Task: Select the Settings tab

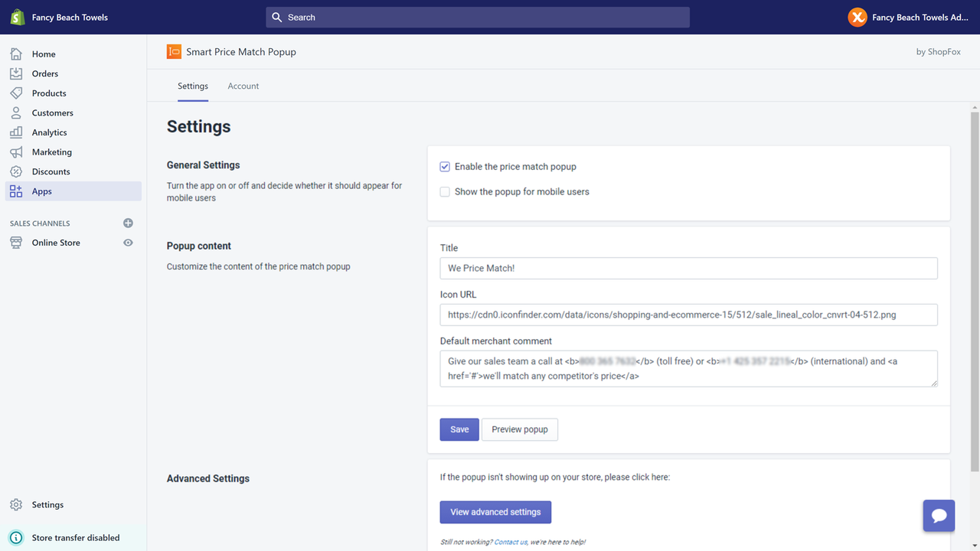Action: tap(192, 86)
